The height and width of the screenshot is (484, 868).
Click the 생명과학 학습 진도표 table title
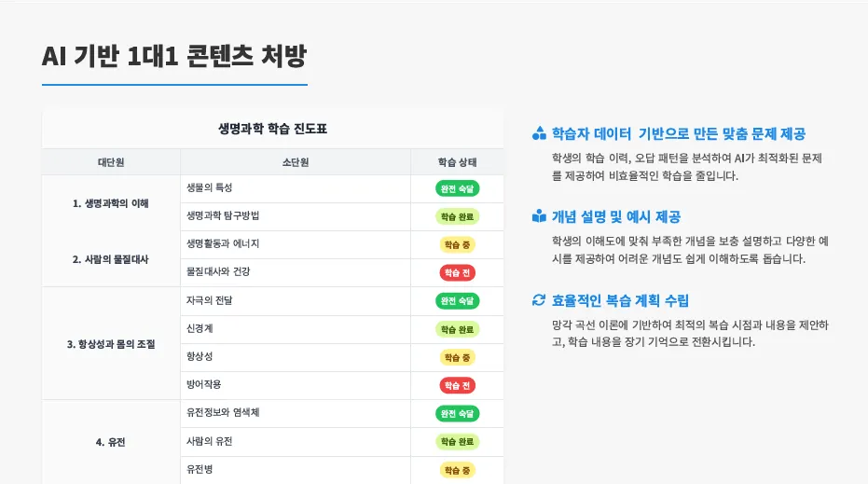coord(272,129)
